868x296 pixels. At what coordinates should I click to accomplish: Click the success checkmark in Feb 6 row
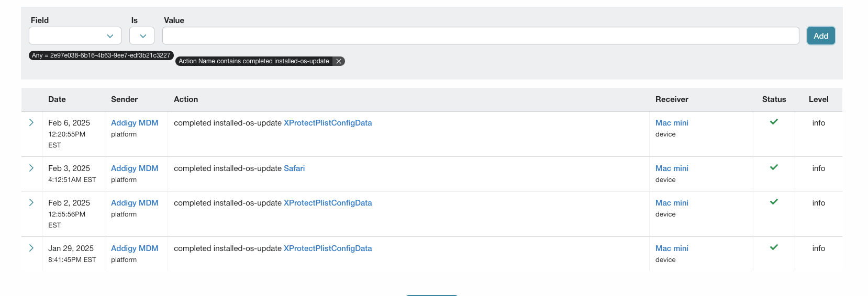click(774, 122)
